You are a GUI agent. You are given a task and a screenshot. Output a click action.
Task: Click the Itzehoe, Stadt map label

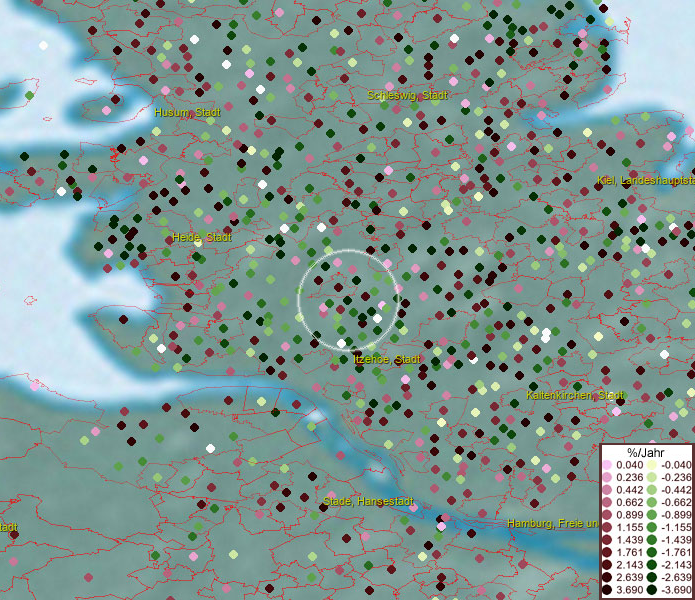point(387,359)
